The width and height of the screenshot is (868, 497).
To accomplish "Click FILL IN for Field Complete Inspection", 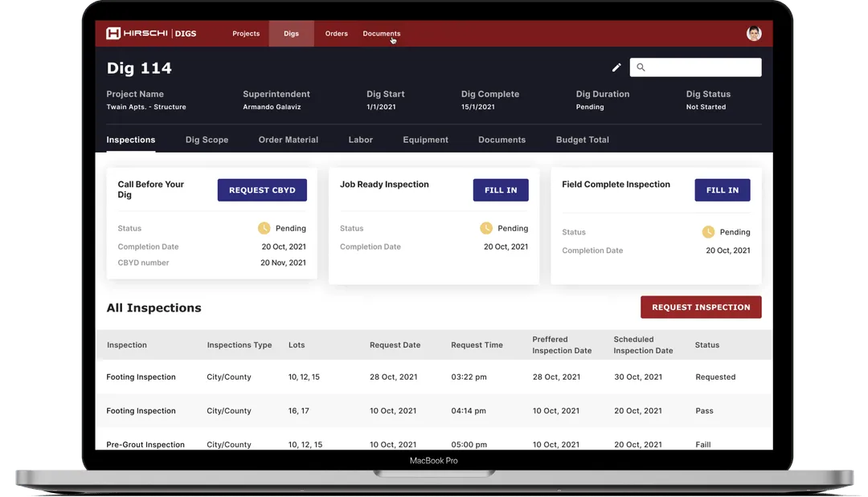I will (723, 190).
